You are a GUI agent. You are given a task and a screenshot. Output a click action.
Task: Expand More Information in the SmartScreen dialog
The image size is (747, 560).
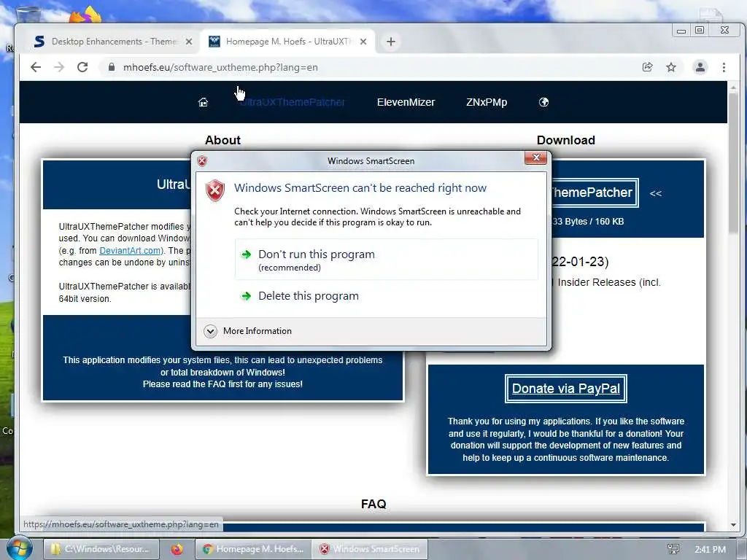click(248, 331)
